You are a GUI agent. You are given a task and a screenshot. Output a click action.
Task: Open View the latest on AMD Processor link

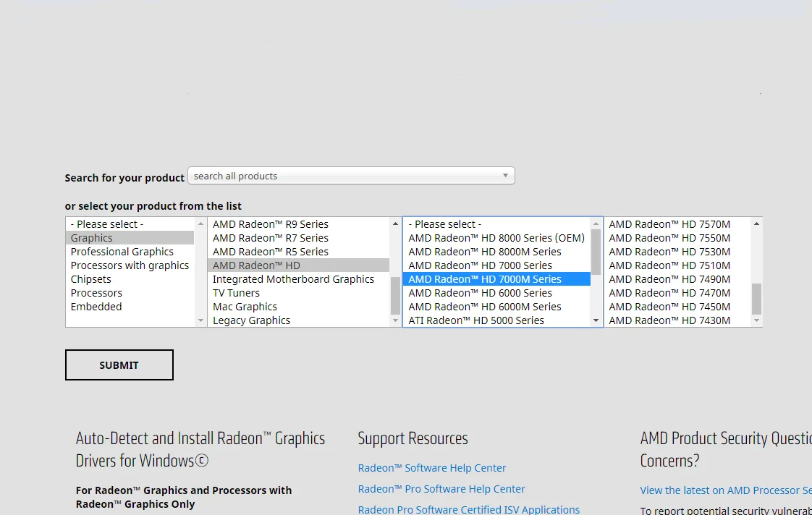click(x=726, y=490)
